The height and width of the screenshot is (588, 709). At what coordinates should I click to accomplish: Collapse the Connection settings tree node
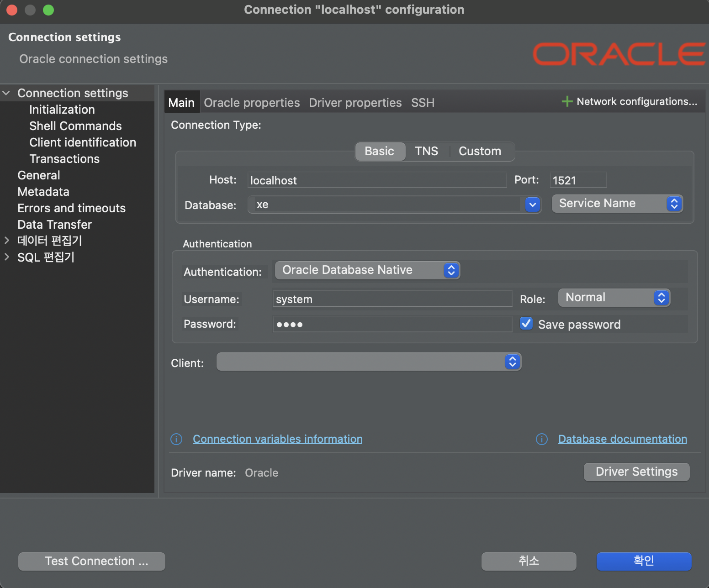(6, 93)
